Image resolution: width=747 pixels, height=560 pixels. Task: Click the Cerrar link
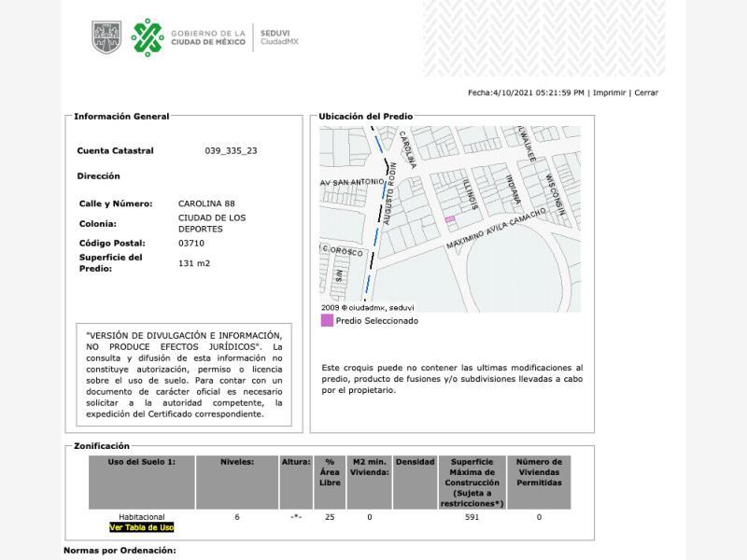(x=646, y=92)
